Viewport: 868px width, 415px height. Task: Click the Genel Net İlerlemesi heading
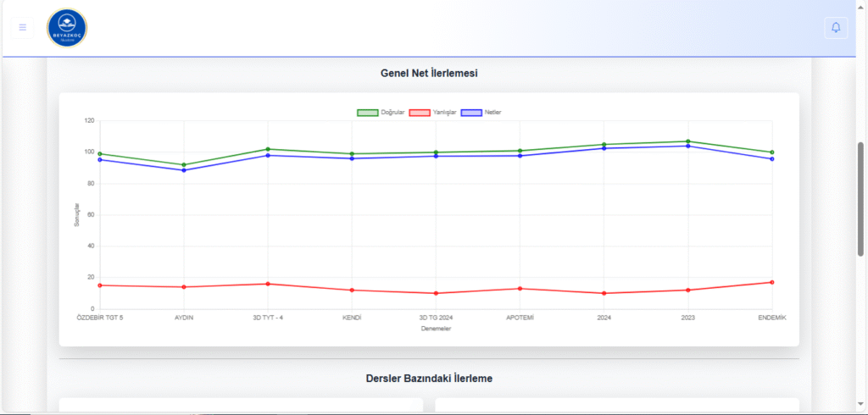point(429,73)
